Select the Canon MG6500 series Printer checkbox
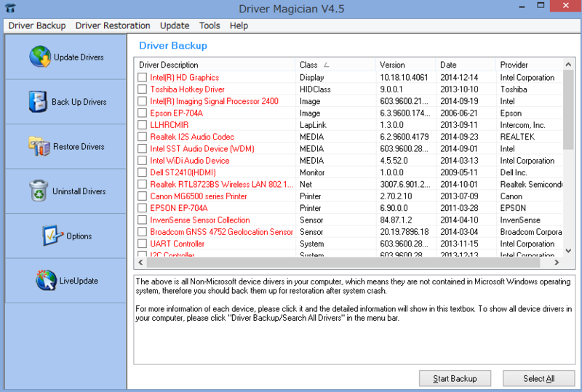 pyautogui.click(x=142, y=196)
